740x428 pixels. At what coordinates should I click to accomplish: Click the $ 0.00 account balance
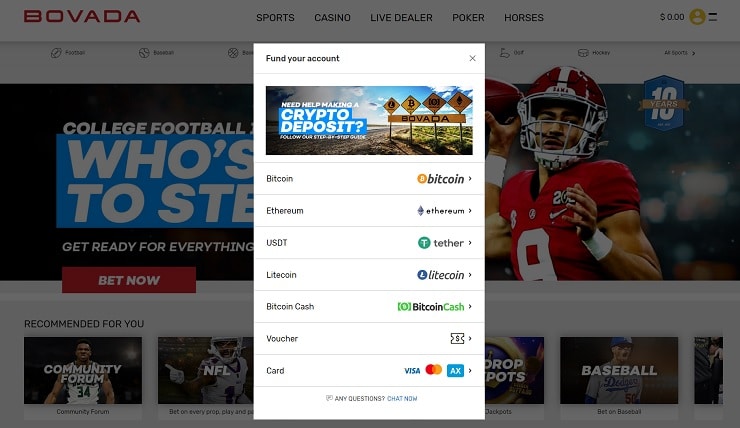(672, 17)
